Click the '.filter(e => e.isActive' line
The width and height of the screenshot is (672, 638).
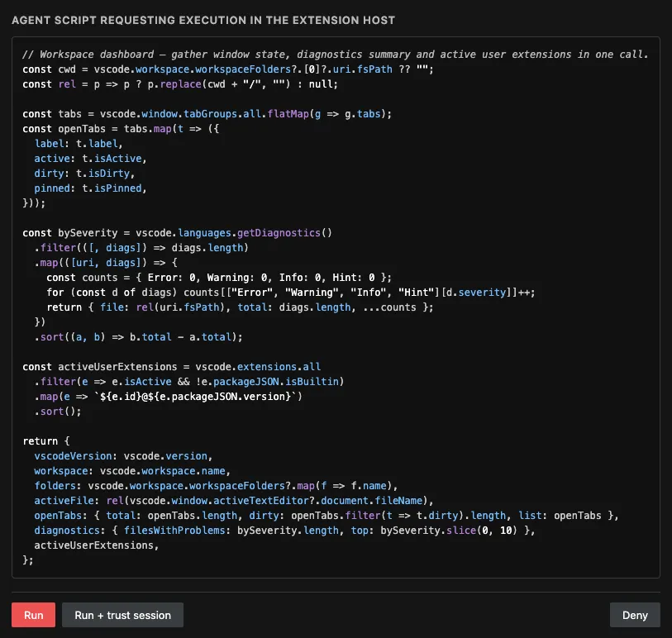pos(189,381)
